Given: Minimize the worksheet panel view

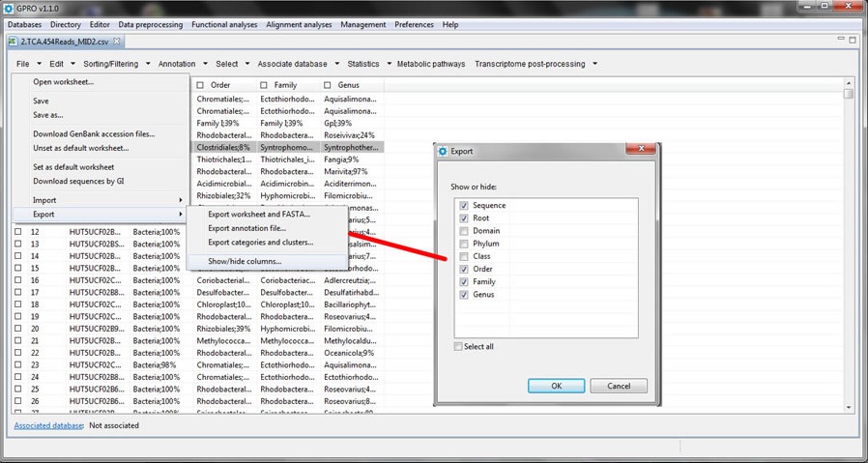Looking at the screenshot, I should coord(837,42).
